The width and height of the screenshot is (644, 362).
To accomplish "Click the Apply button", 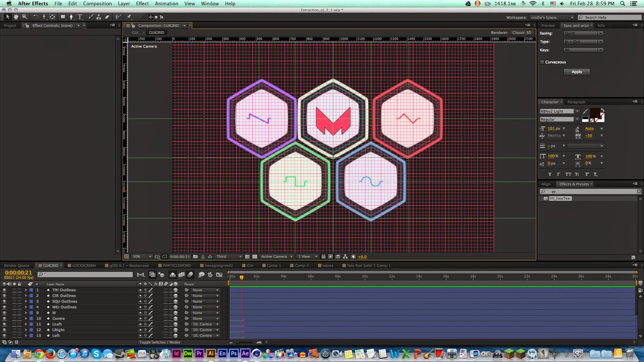I will [577, 72].
